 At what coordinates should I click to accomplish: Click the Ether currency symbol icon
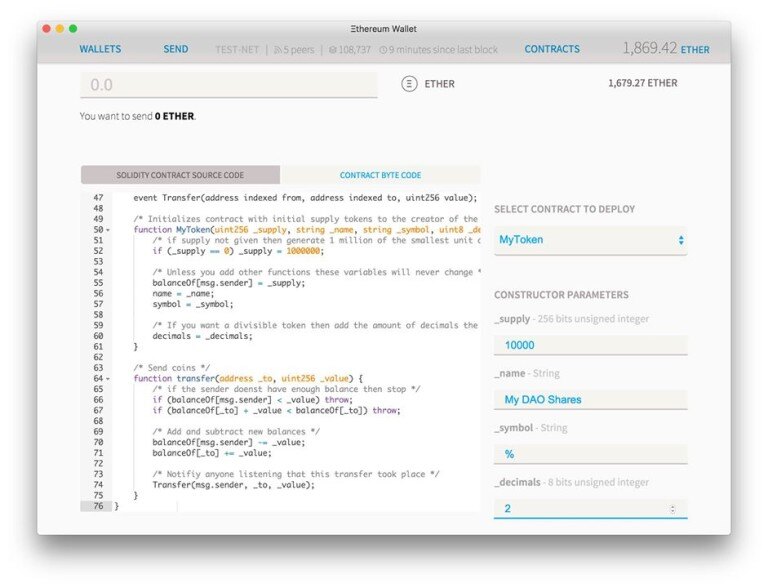(x=409, y=84)
